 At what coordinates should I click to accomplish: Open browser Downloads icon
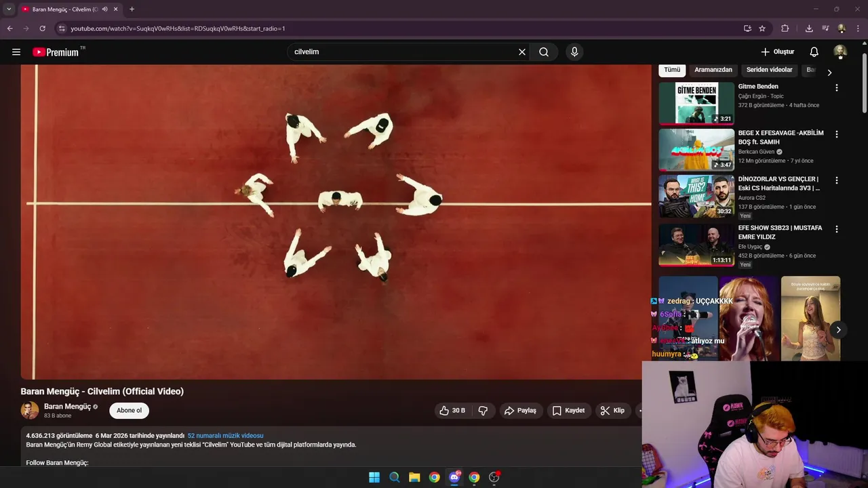(x=809, y=28)
